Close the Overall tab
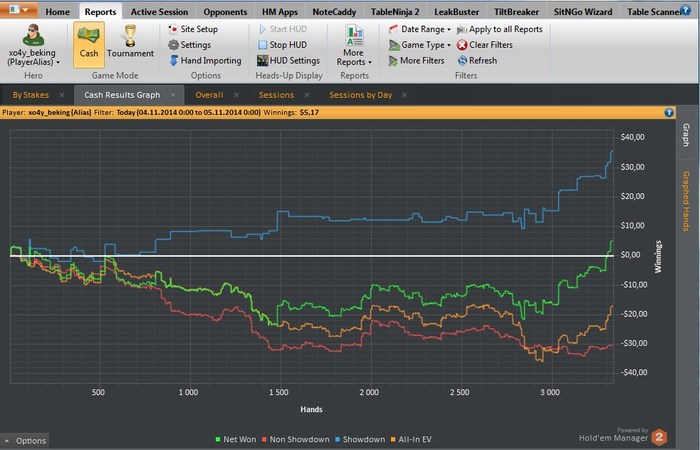The image size is (700, 450). [x=237, y=95]
